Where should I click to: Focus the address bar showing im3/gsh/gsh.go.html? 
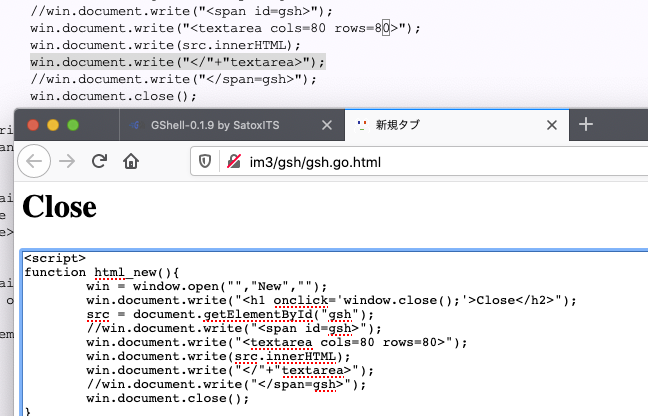tap(400, 161)
